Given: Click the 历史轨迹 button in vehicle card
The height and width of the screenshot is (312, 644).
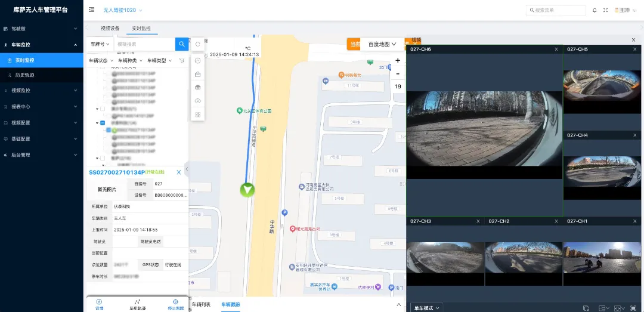Looking at the screenshot, I should tap(137, 304).
